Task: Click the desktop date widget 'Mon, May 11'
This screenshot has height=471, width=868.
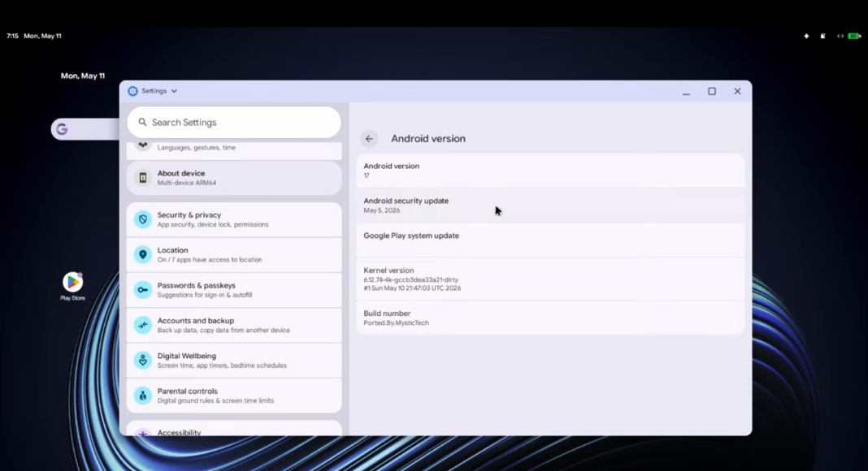Action: 82,76
